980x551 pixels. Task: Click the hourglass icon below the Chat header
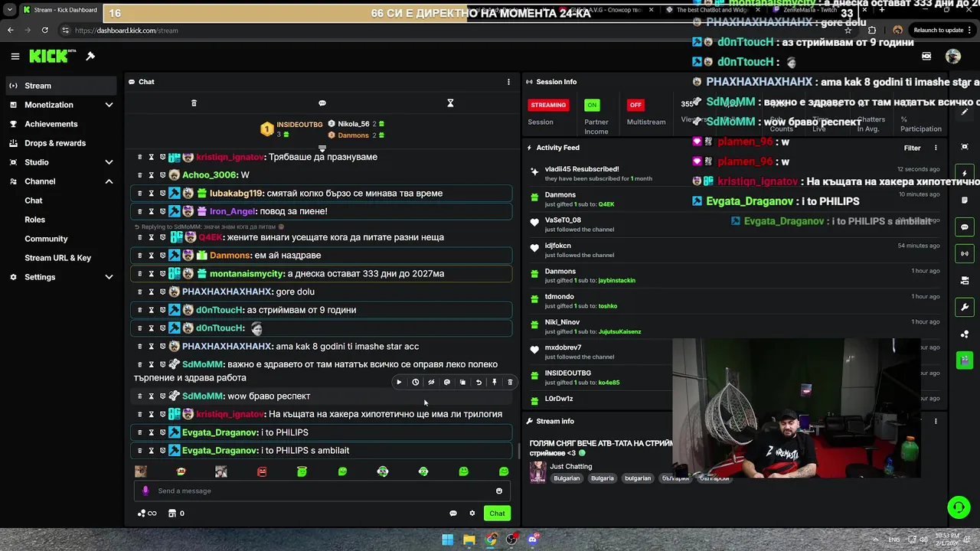pos(450,103)
